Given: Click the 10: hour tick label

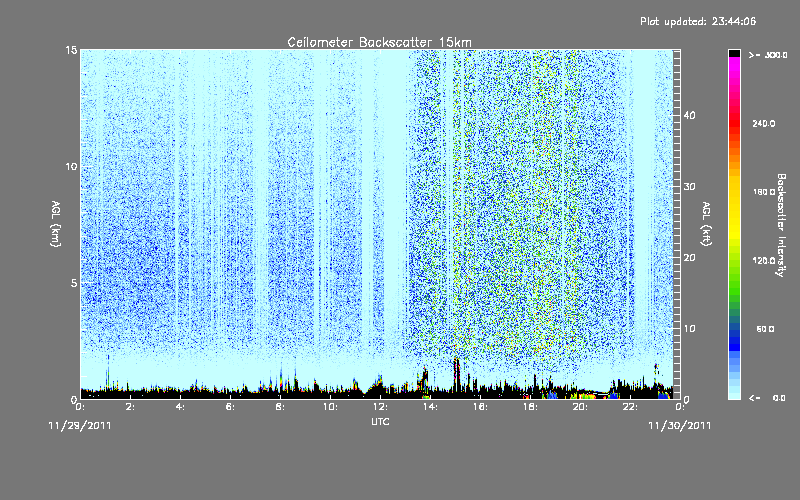Looking at the screenshot, I should [330, 407].
